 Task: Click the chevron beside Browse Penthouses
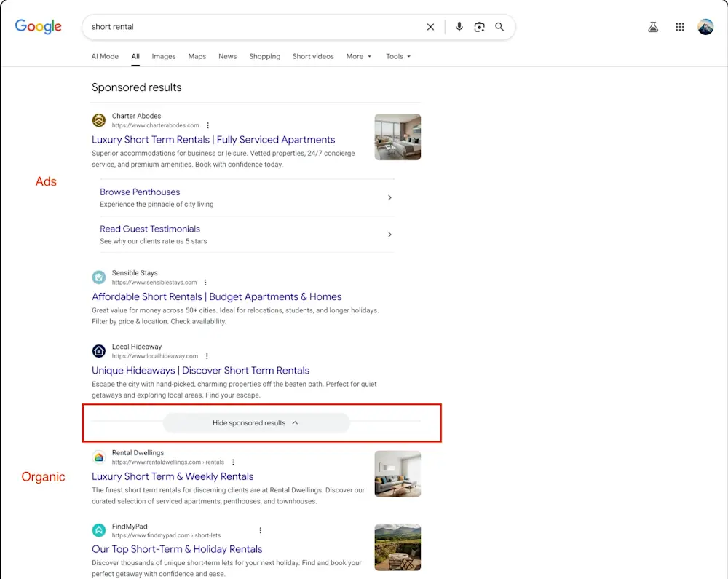tap(389, 197)
